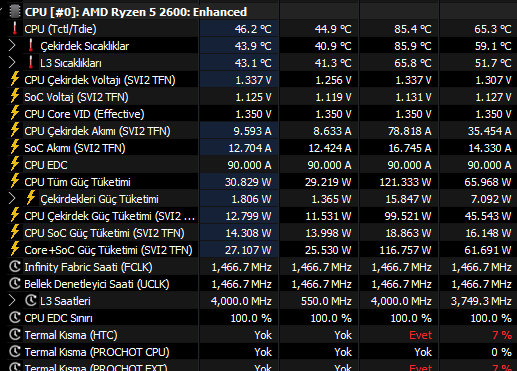Screen dimensions: 517x371
Task: Click the 121.333 W maximum total power value
Action: [405, 182]
